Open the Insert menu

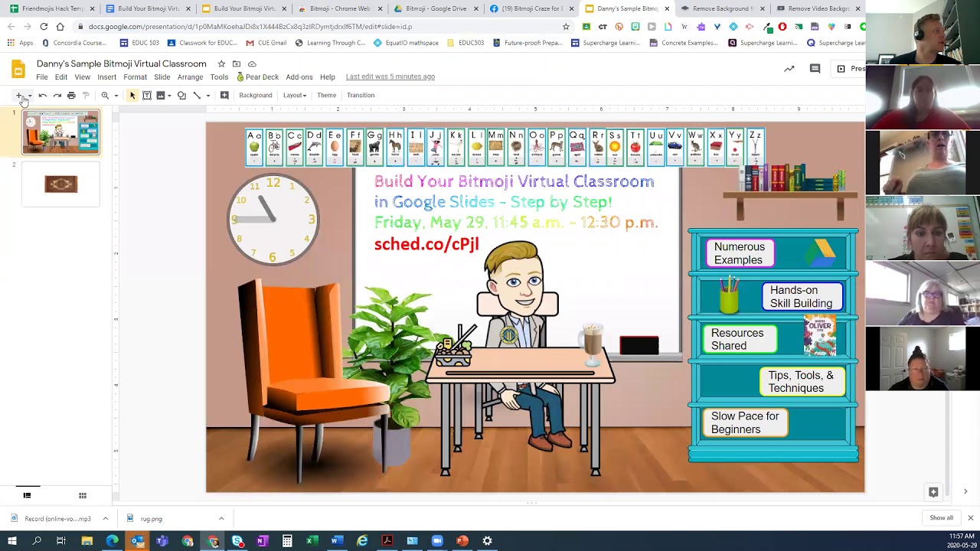pyautogui.click(x=106, y=77)
